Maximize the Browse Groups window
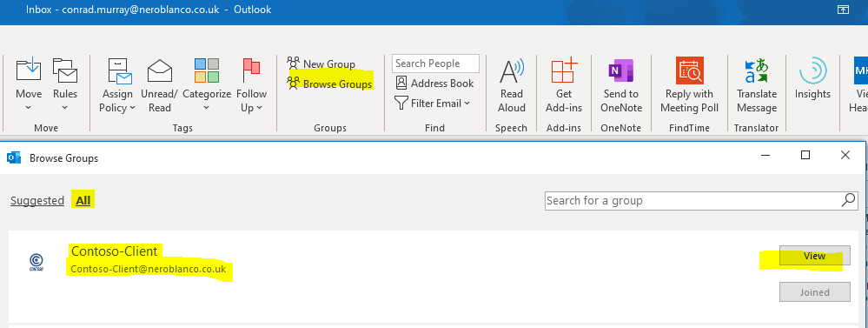868x328 pixels. (805, 155)
